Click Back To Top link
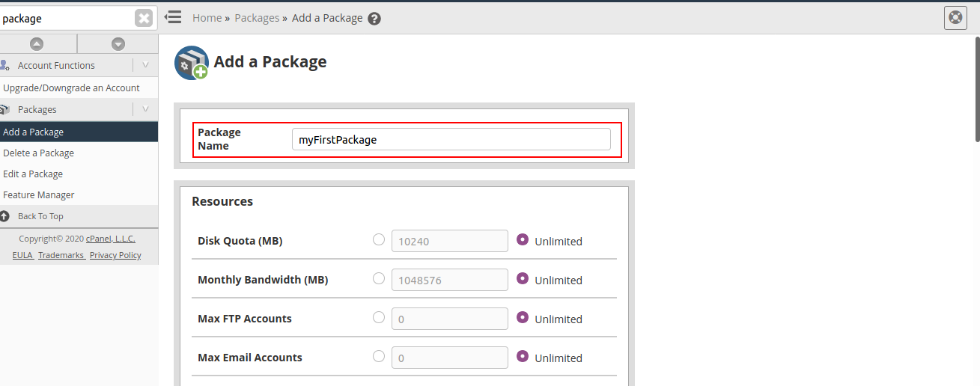Image resolution: width=980 pixels, height=386 pixels. pyautogui.click(x=40, y=216)
